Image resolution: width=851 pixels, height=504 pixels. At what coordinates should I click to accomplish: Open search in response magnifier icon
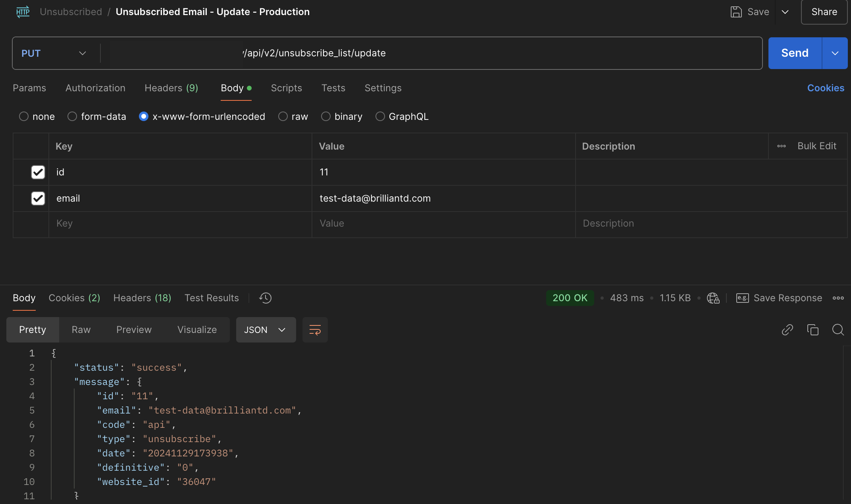838,330
